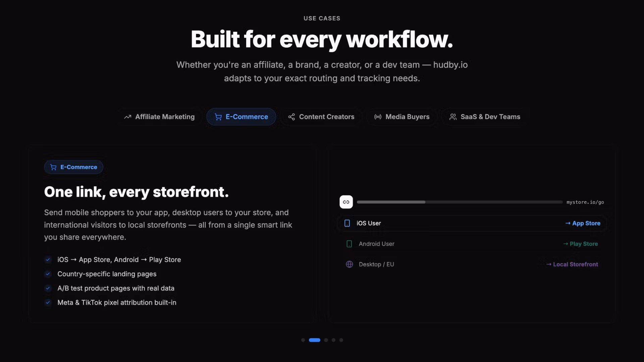This screenshot has height=362, width=644.
Task: Click the share icon beside Content Creators
Action: point(291,117)
